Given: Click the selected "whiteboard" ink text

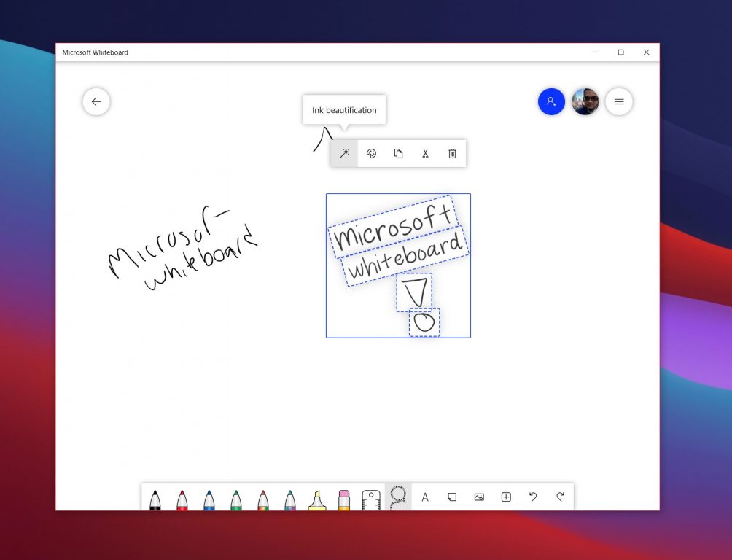Looking at the screenshot, I should coord(405,256).
